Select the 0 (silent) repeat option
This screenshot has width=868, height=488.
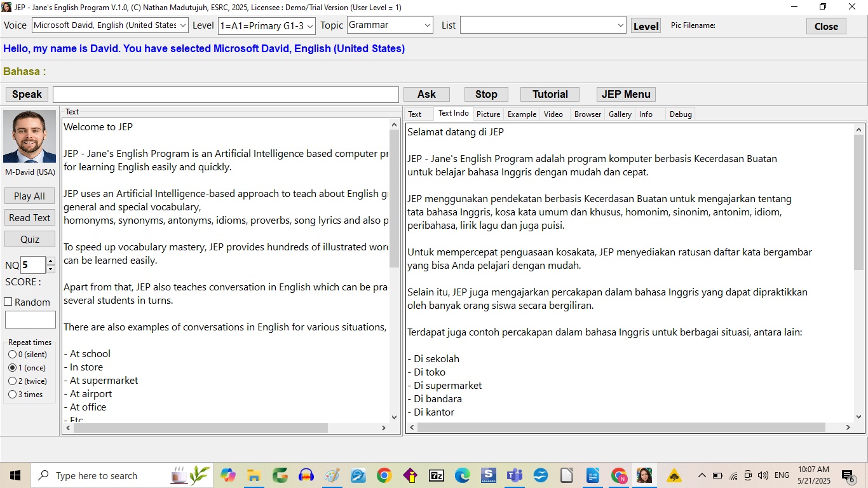point(12,355)
